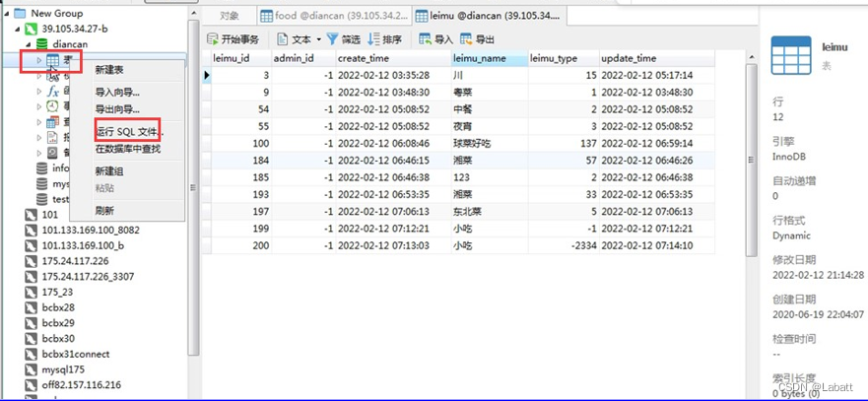
Task: Click update_time cell 2022-02-12 05:17:14
Action: (x=657, y=75)
